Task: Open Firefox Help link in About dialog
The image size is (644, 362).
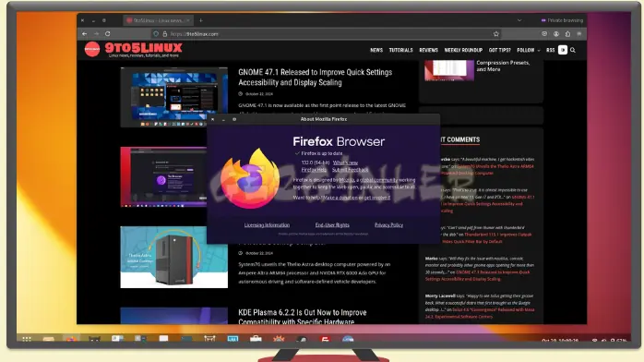Action: coord(314,170)
